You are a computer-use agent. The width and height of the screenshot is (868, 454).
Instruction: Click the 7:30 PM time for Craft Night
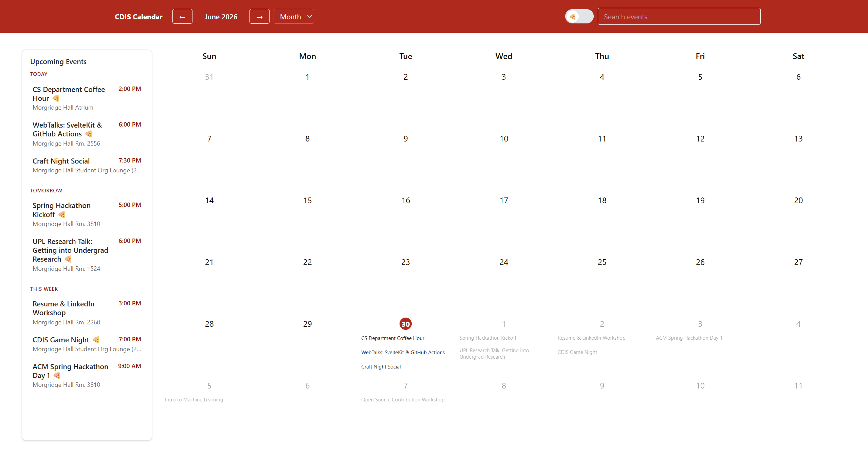click(x=130, y=160)
